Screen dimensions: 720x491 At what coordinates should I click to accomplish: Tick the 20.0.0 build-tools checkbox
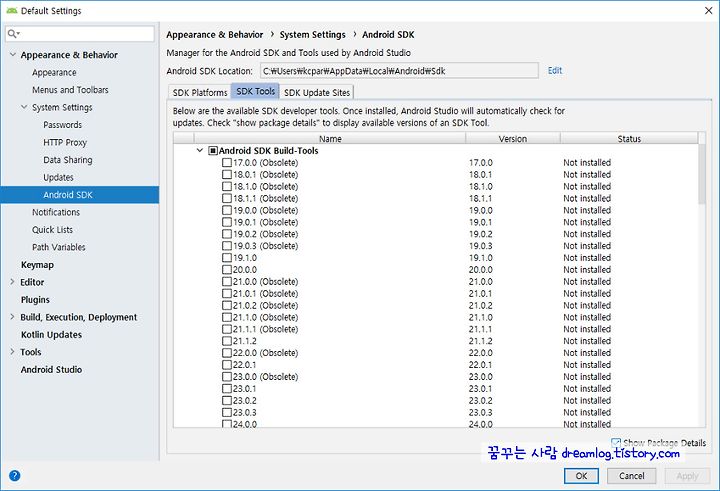coord(227,270)
